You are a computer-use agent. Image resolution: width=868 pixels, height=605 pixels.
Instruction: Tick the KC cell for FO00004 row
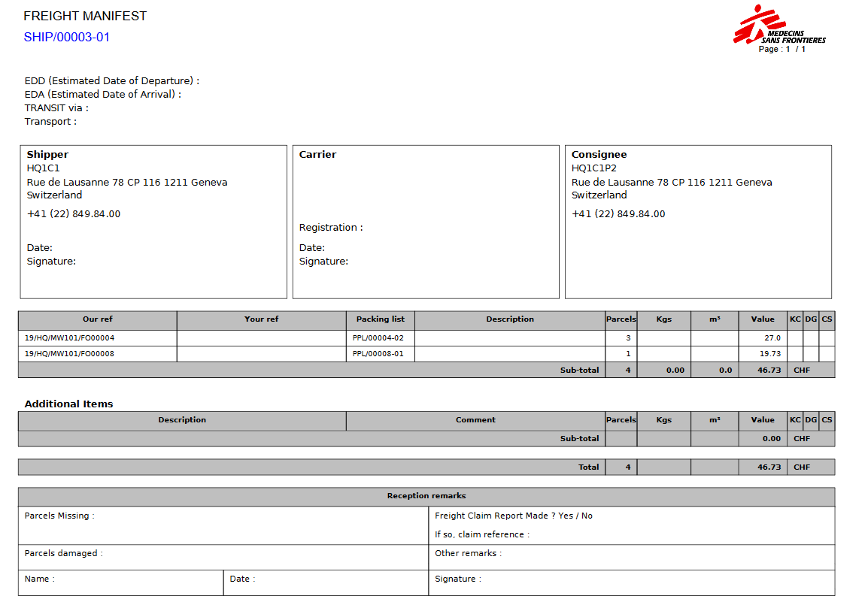point(794,338)
